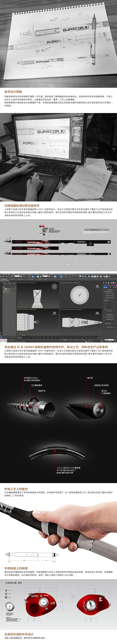Click the ViewCube in the Front viewport
The height and width of the screenshot is (644, 117).
coord(97,286)
